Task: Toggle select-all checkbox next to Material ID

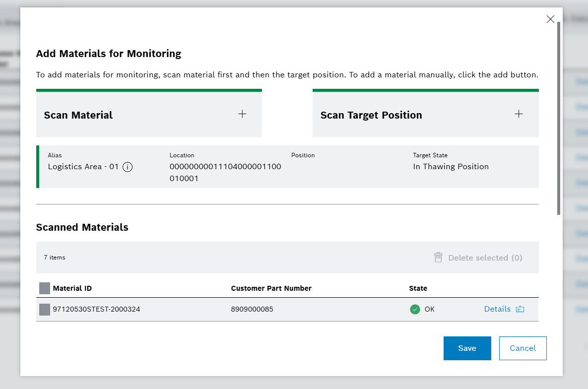Action: point(45,288)
